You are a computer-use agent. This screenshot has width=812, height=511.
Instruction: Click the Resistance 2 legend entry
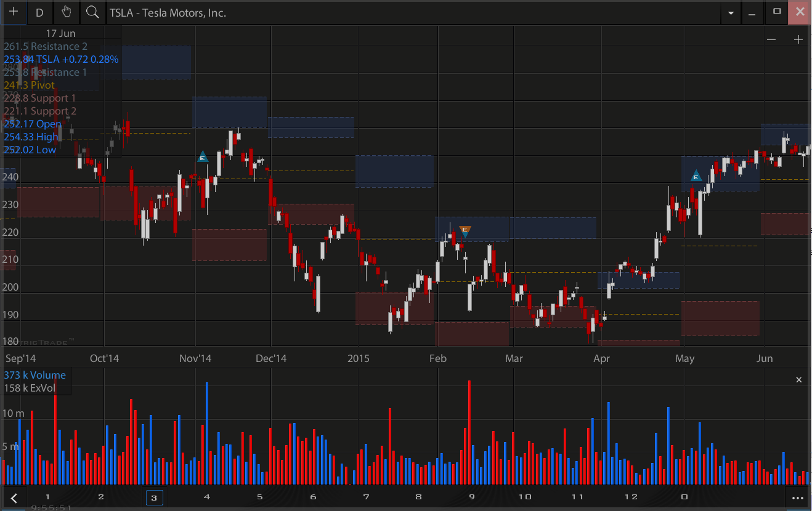(46, 46)
